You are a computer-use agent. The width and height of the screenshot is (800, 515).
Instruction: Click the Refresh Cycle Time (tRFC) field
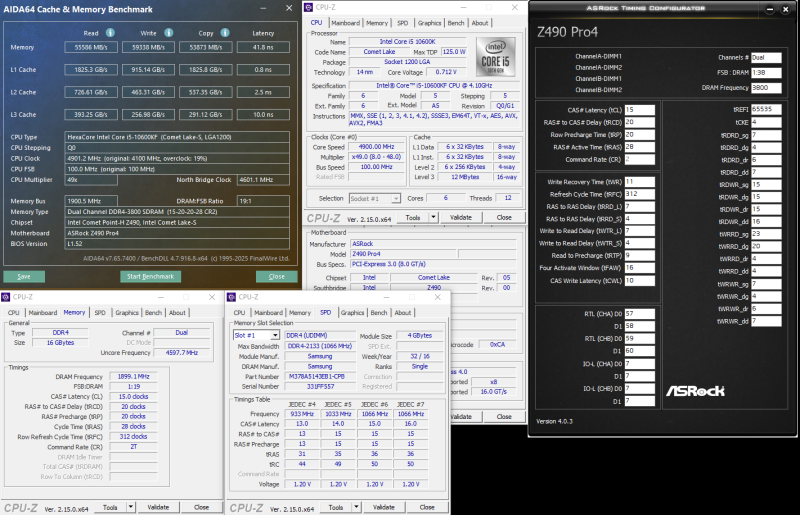[x=639, y=194]
